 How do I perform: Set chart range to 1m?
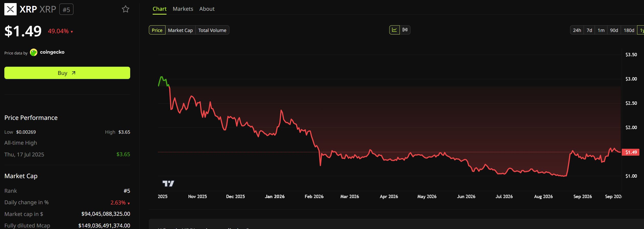pyautogui.click(x=601, y=30)
